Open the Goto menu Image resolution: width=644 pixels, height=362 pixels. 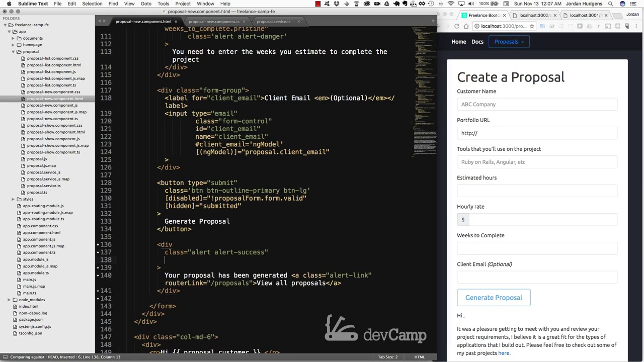146,4
